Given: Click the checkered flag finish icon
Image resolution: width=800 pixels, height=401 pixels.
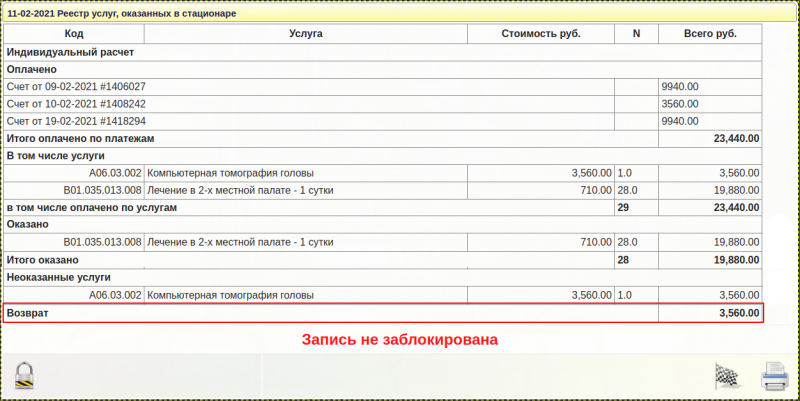Looking at the screenshot, I should pos(729,377).
